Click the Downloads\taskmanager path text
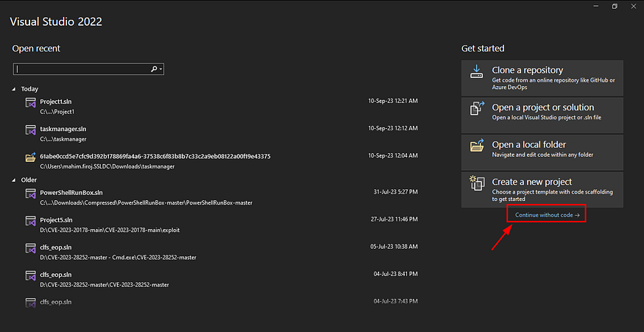 (107, 167)
